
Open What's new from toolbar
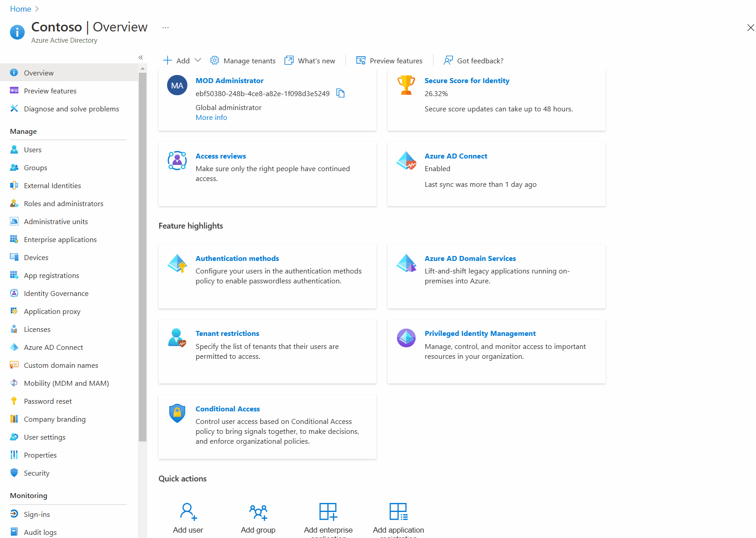[310, 61]
